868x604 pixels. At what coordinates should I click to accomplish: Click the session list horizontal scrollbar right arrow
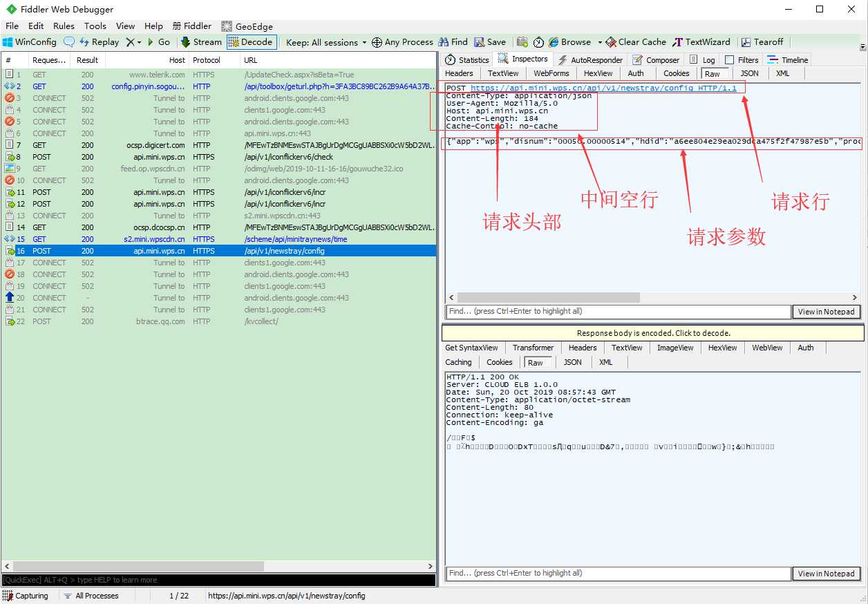pyautogui.click(x=431, y=567)
